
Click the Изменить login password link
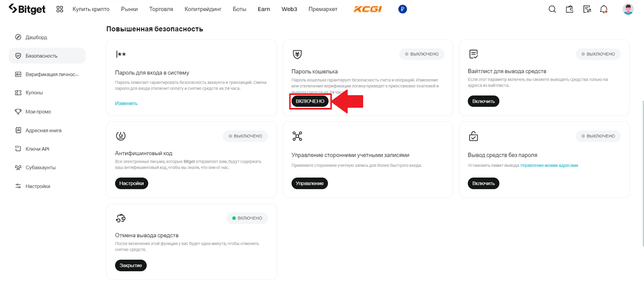126,104
